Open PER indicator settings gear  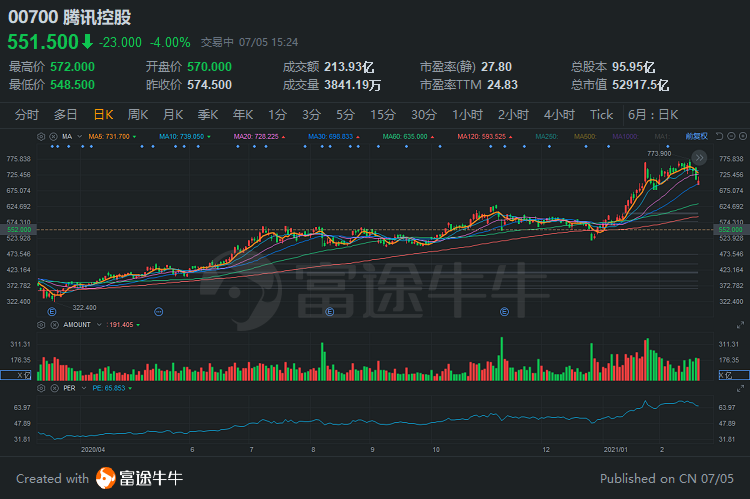pyautogui.click(x=41, y=388)
